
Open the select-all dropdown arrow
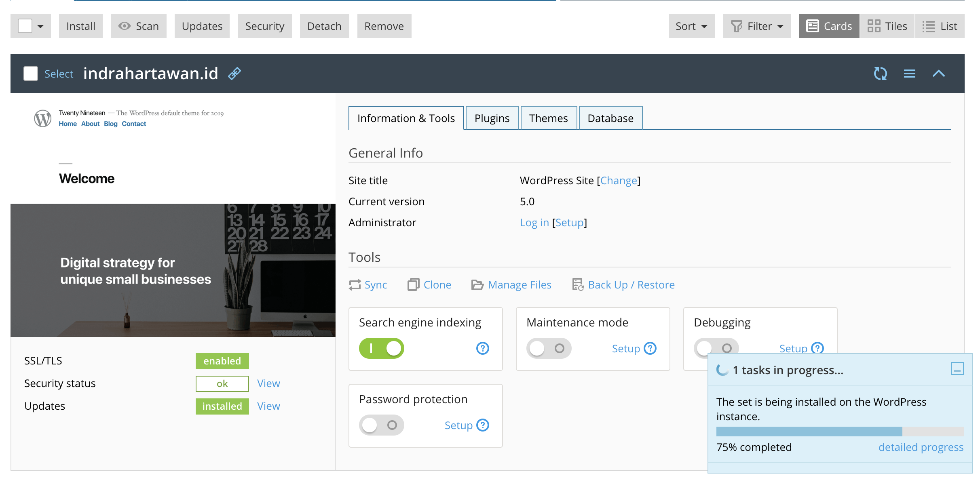(40, 27)
